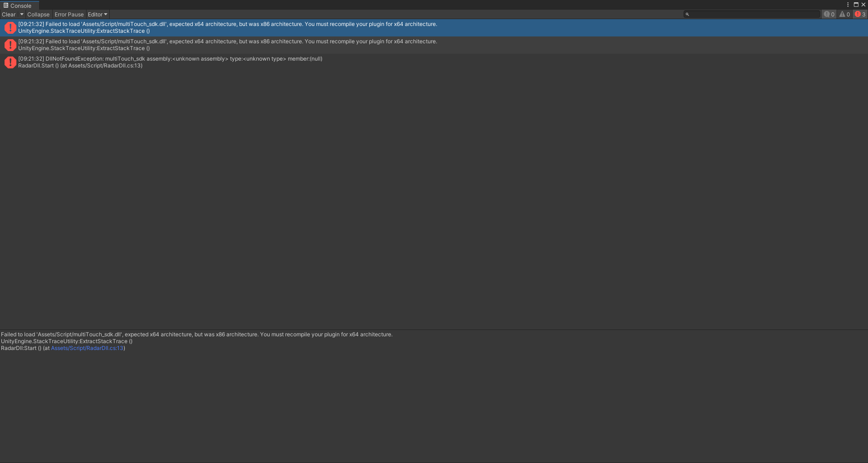Open the Assets/Script/RadarDll.cs:13 link

pyautogui.click(x=87, y=348)
